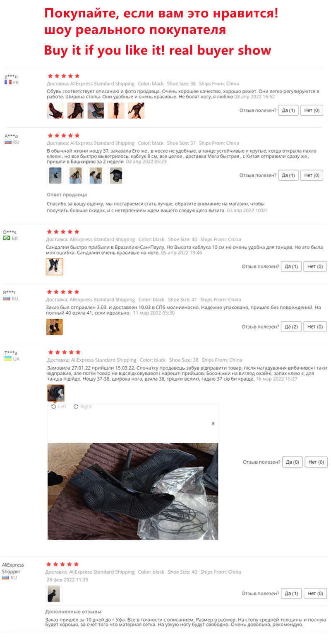Click the selected thumbnail in T***a's review

click(56, 393)
